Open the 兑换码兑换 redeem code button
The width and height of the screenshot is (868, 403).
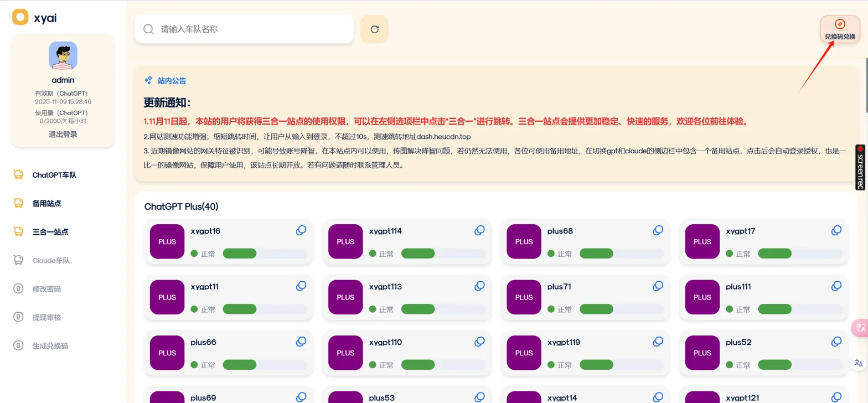point(840,29)
